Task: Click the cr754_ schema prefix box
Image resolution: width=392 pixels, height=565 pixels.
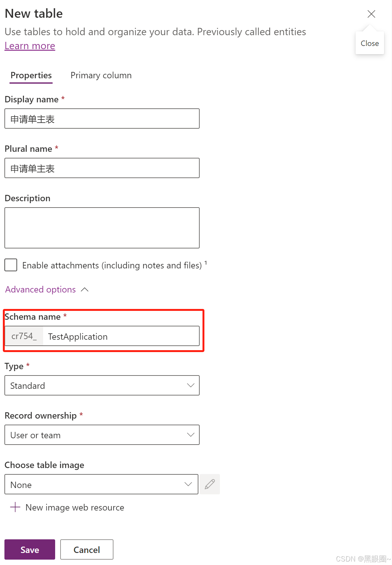Action: (x=24, y=336)
